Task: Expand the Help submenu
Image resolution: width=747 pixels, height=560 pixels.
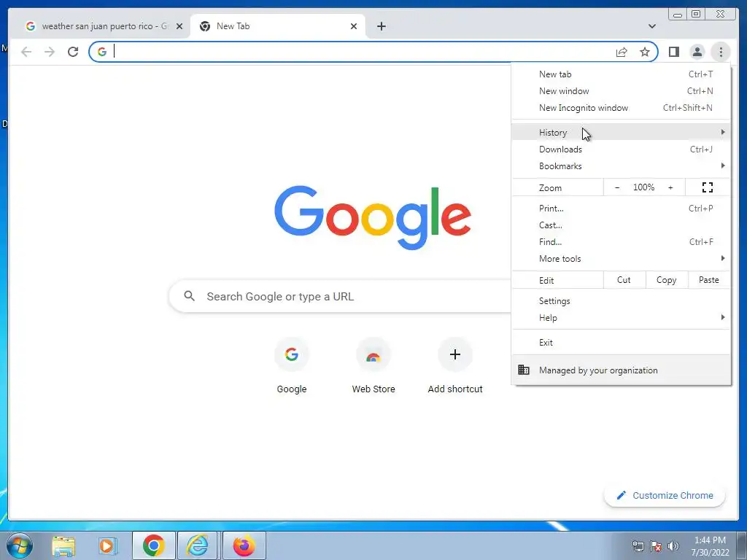Action: coord(622,318)
